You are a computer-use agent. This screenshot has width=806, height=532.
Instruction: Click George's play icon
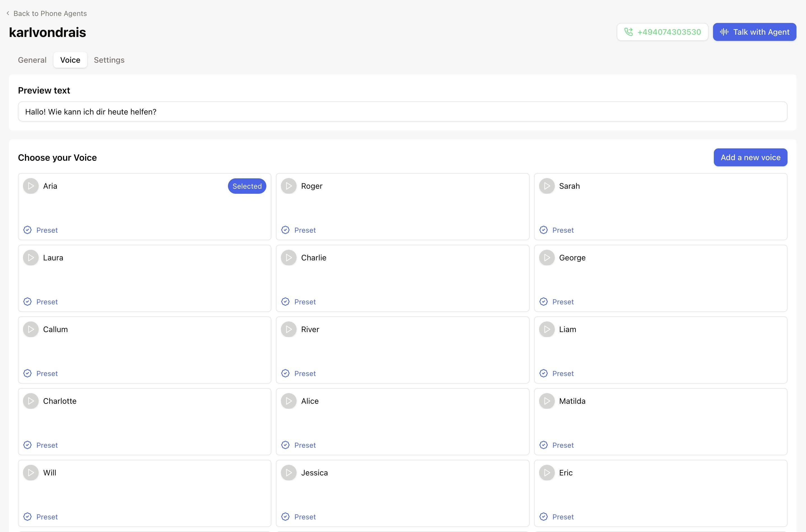[x=547, y=258]
